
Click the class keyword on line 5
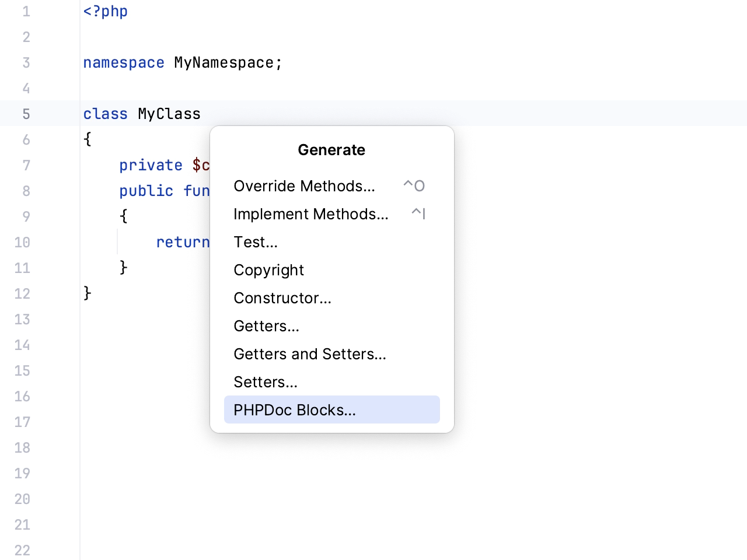tap(105, 114)
